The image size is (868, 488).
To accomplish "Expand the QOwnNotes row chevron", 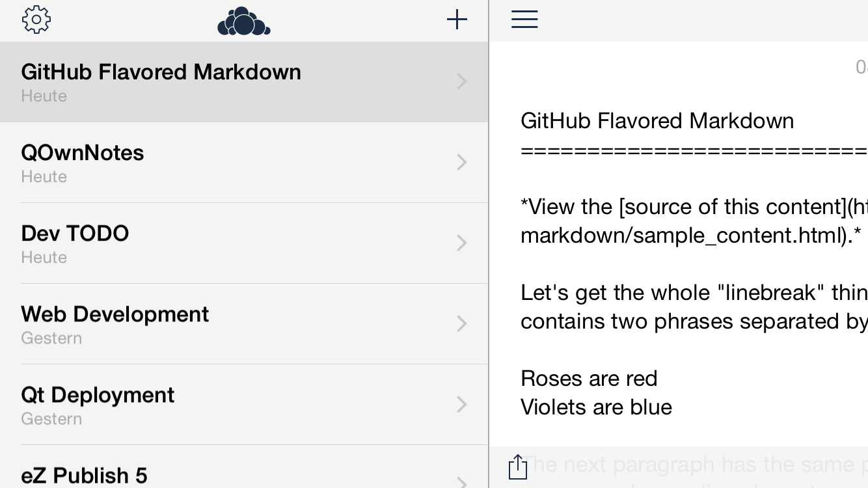I will pos(462,162).
